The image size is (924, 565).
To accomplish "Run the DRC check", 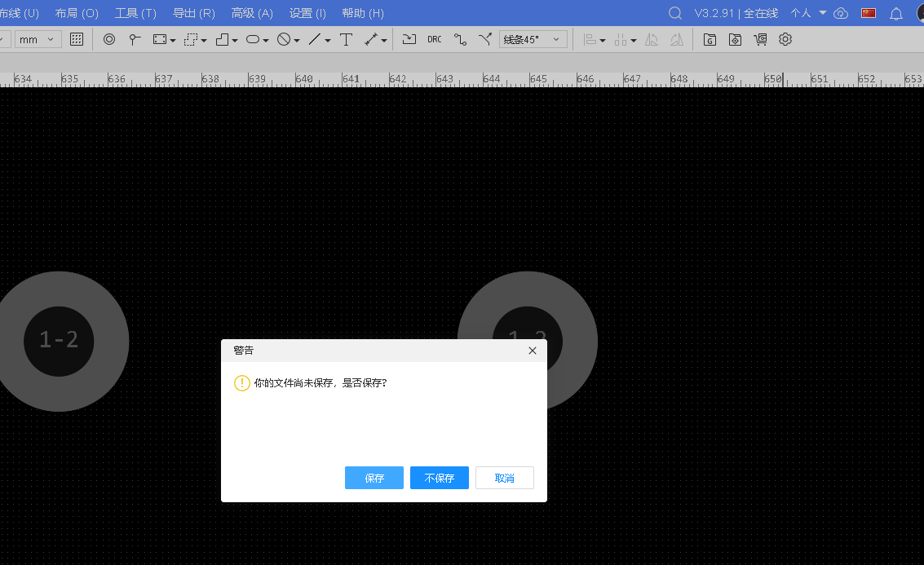I will [x=435, y=39].
